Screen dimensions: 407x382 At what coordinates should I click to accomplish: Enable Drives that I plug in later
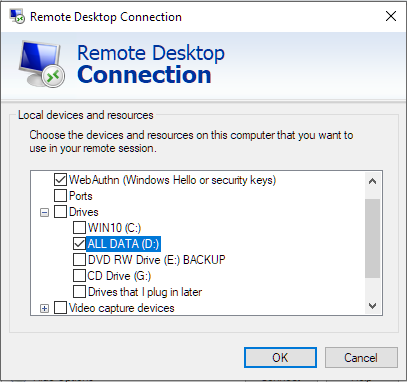(79, 292)
